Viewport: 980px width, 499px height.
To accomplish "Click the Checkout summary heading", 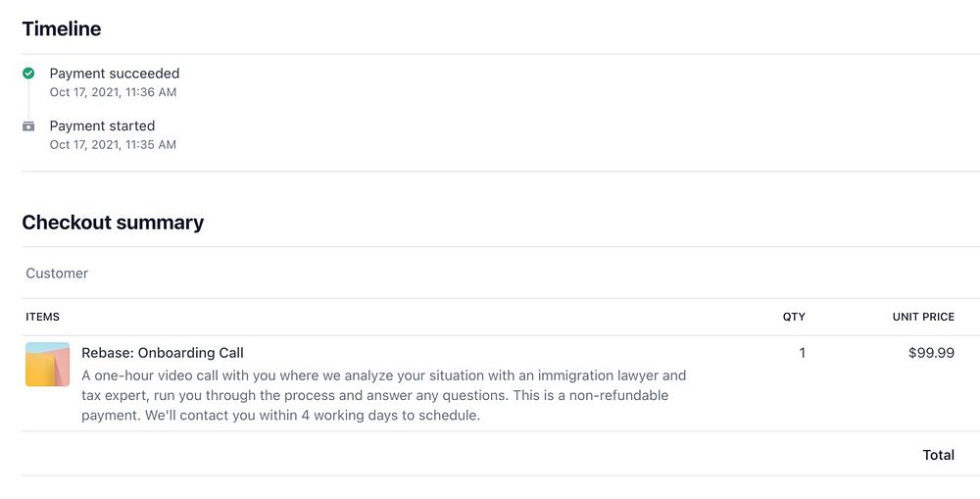I will click(113, 223).
